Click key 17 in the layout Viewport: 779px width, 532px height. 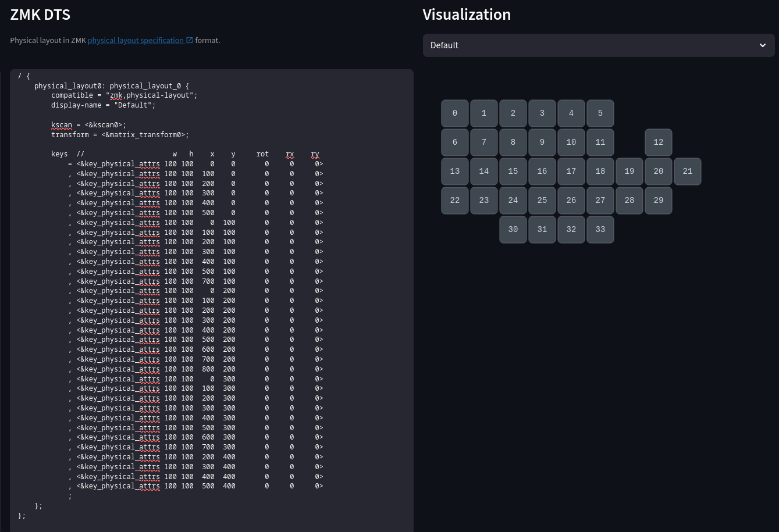(571, 172)
